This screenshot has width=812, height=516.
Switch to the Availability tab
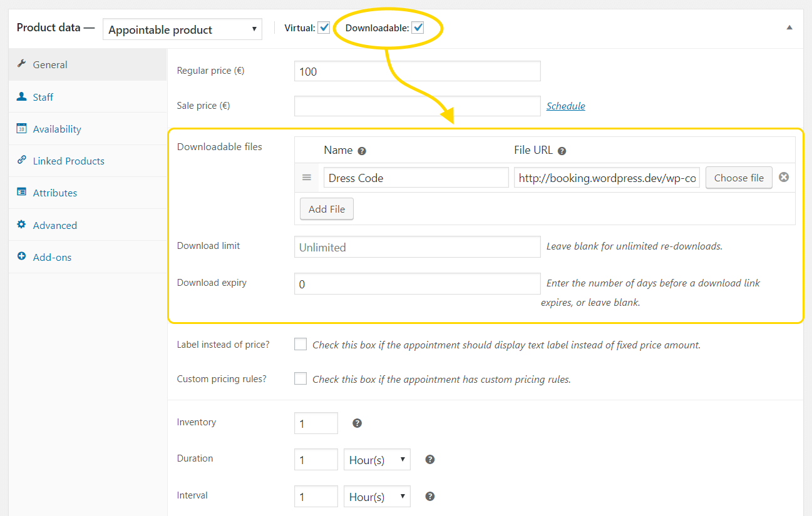pyautogui.click(x=88, y=129)
